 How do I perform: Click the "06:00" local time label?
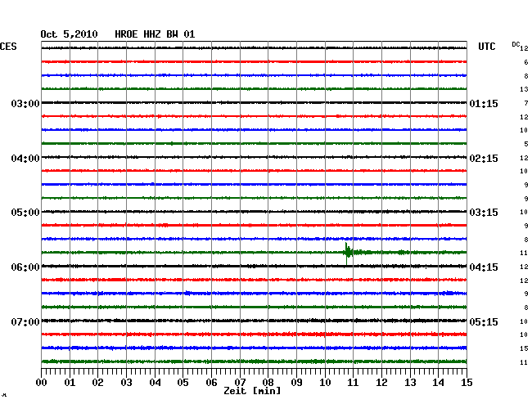tap(25, 267)
